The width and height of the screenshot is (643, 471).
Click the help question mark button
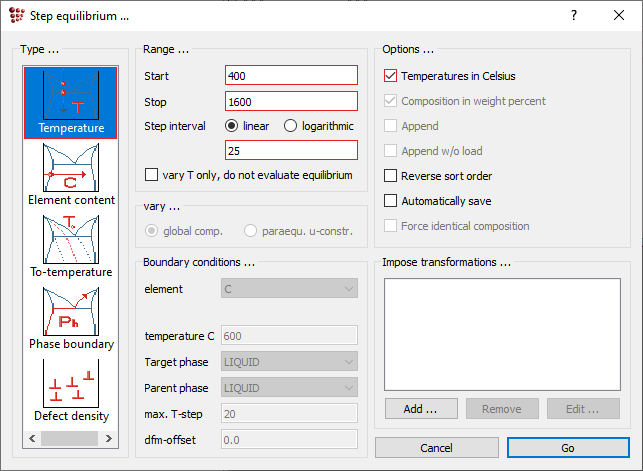point(574,16)
